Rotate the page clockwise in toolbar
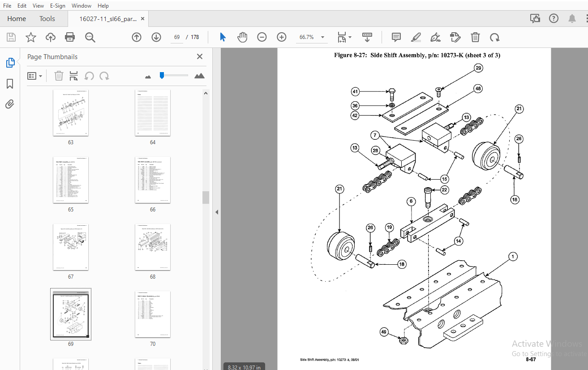 point(495,37)
